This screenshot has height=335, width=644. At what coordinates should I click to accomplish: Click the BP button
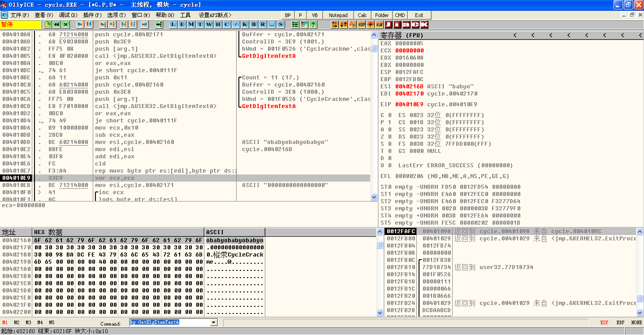point(288,15)
